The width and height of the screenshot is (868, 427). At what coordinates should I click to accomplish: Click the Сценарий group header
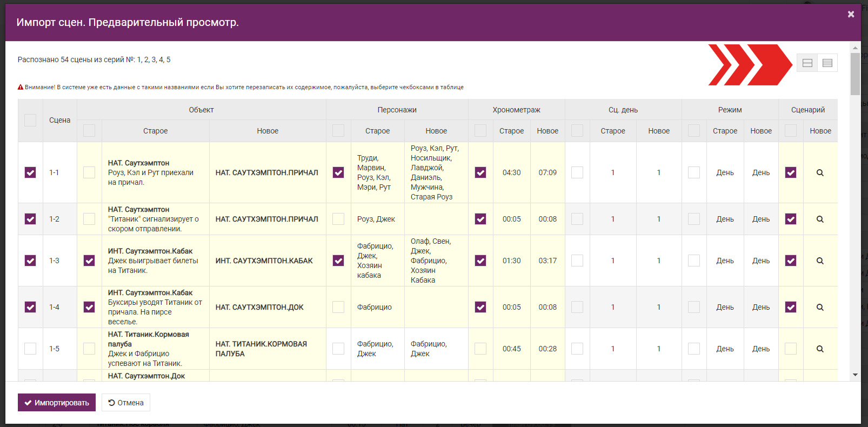808,110
